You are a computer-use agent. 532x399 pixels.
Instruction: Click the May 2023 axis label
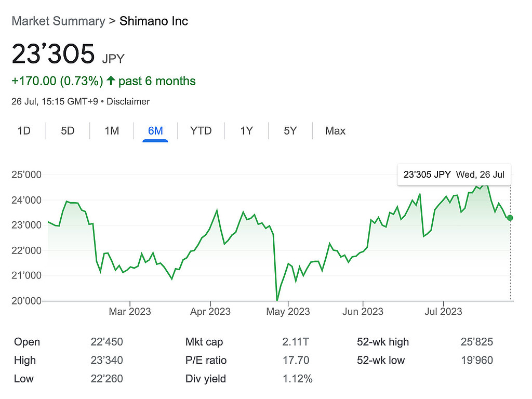288,312
